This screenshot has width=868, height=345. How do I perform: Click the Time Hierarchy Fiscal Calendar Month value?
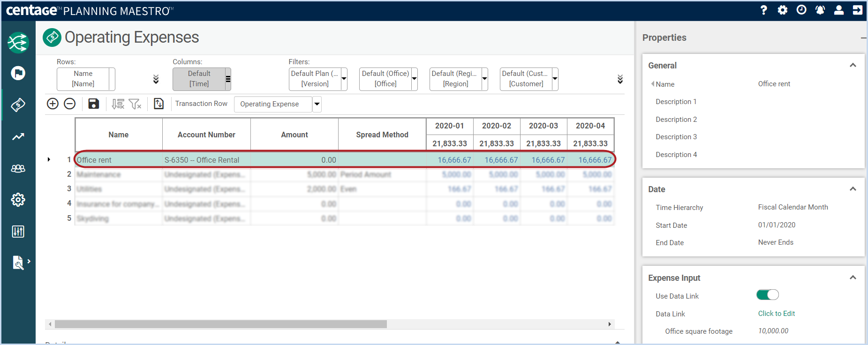click(793, 207)
